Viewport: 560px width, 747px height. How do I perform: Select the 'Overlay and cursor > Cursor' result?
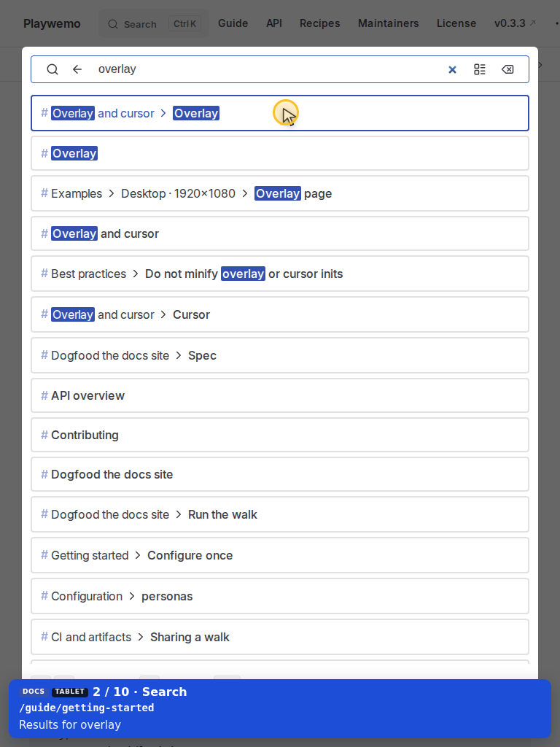tap(280, 314)
